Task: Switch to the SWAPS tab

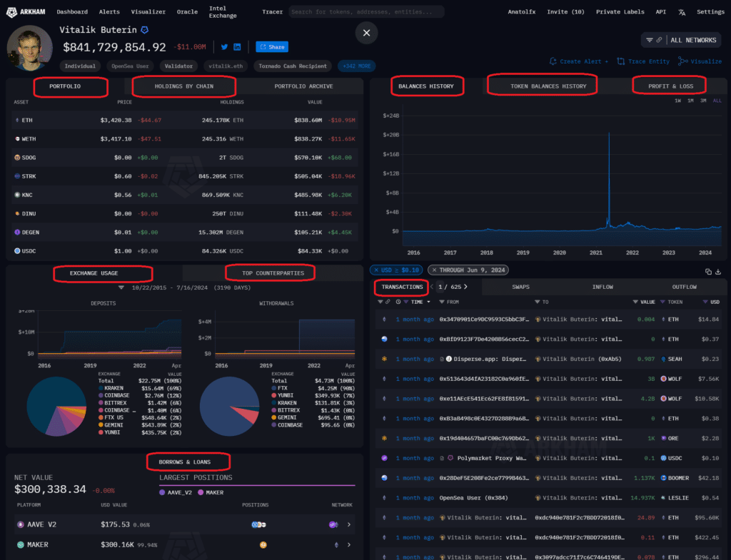Action: click(520, 287)
